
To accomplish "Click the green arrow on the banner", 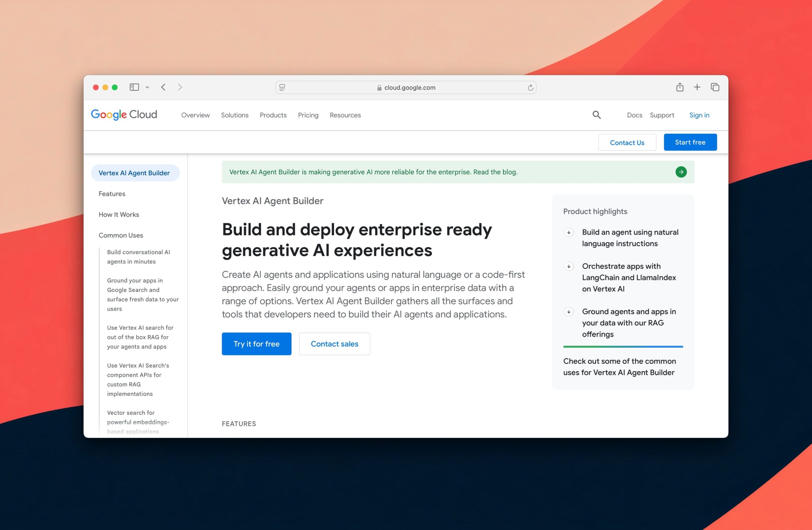I will (681, 172).
